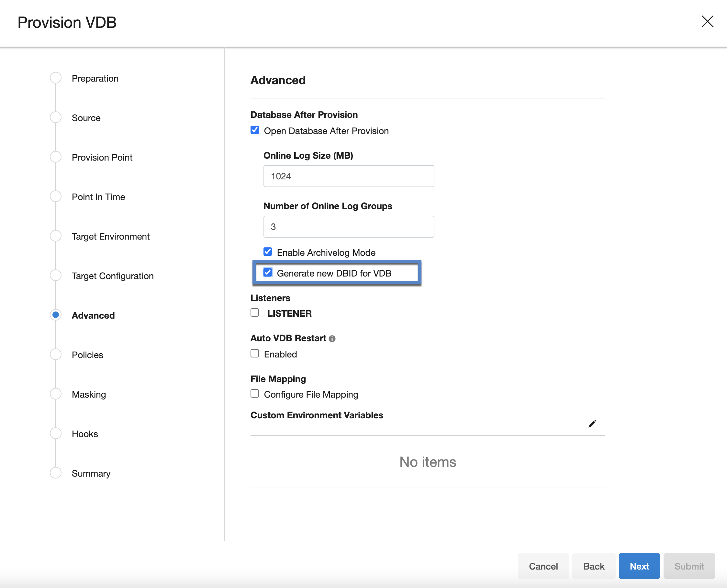727x588 pixels.
Task: Click the Preparation step circle indicator
Action: 56,78
